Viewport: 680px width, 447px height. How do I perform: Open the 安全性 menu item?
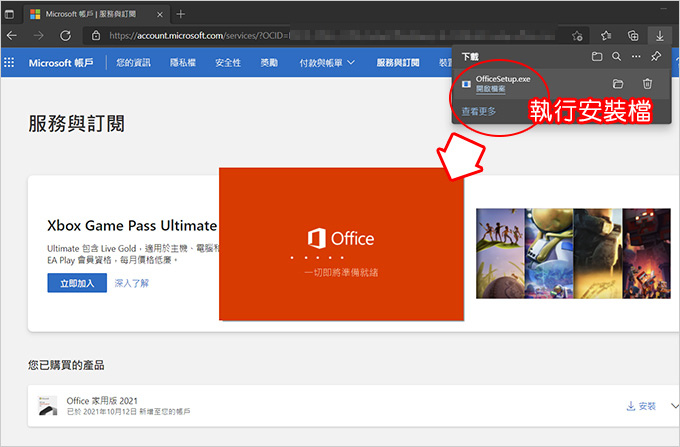pos(228,63)
